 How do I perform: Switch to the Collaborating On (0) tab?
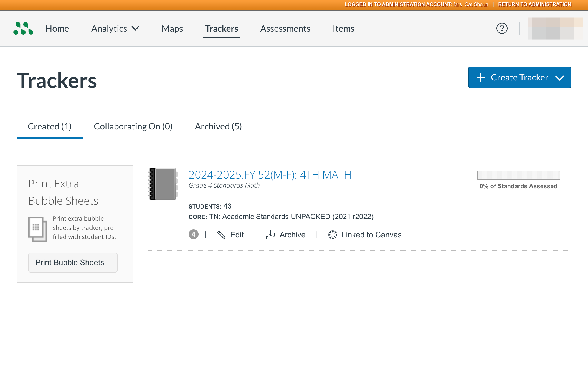pyautogui.click(x=133, y=126)
